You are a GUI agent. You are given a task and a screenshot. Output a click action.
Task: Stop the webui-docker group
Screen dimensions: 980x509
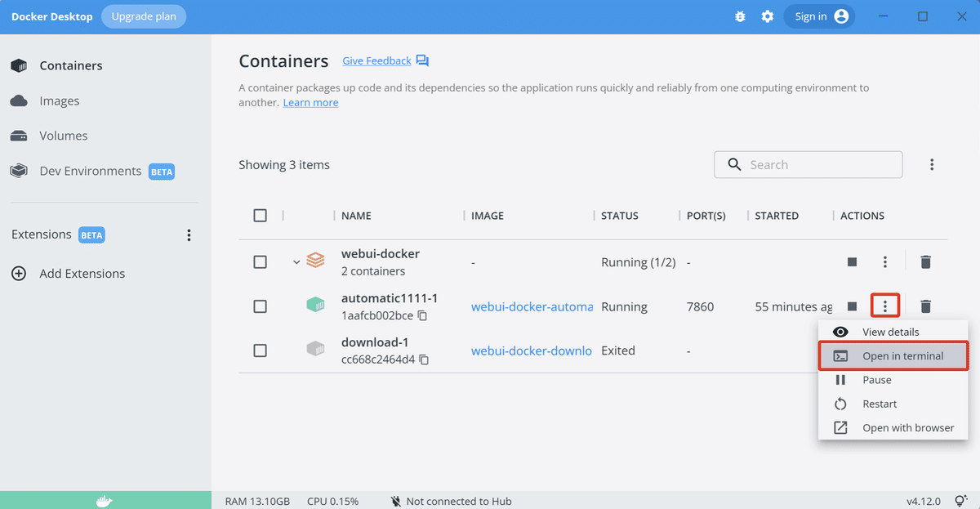tap(852, 262)
